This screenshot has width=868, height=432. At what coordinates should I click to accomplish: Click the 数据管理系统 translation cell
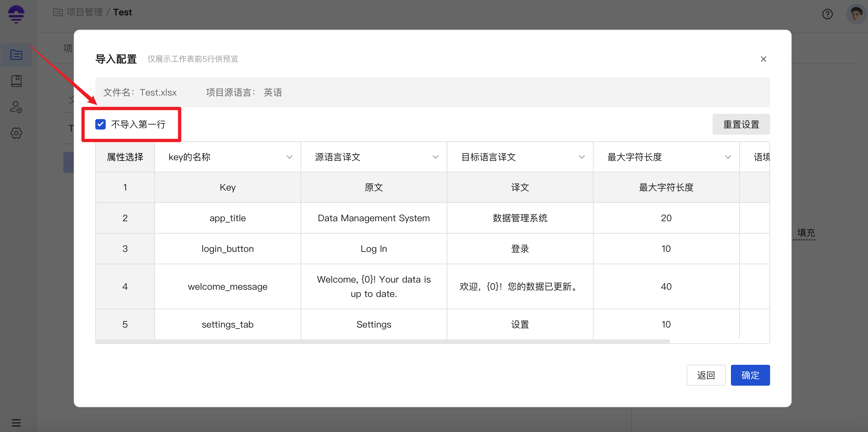tap(520, 218)
